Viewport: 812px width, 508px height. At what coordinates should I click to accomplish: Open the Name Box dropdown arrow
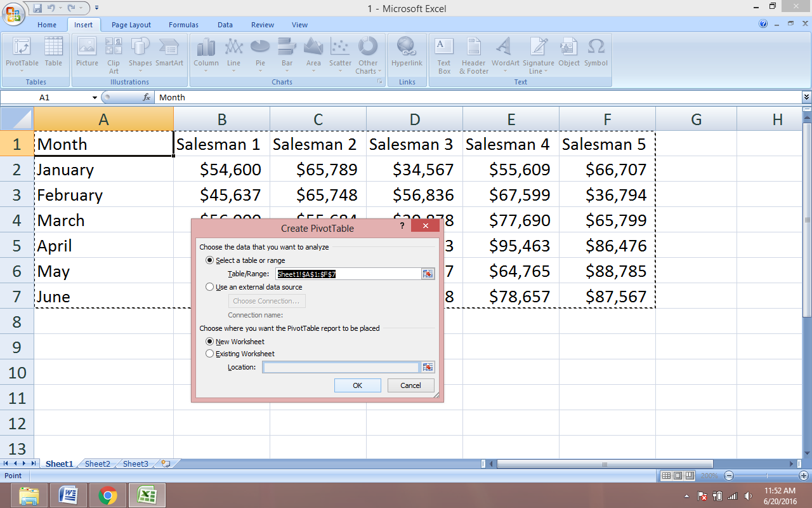(95, 98)
